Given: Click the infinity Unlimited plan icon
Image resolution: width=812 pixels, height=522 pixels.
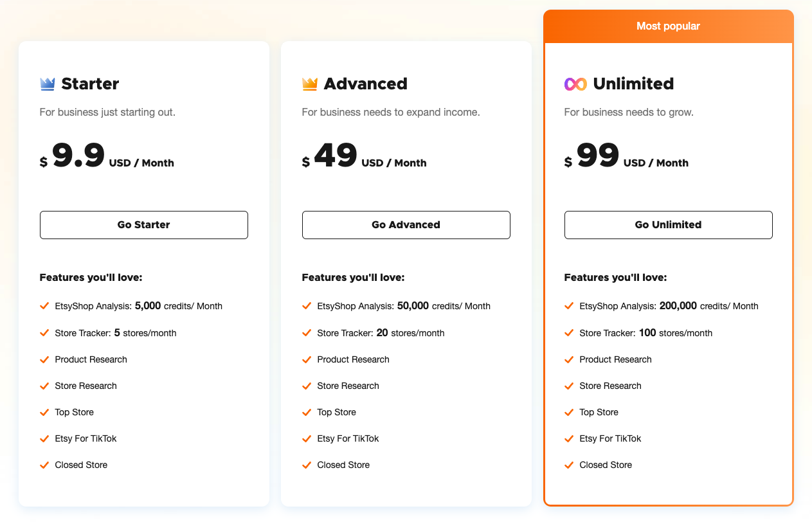Looking at the screenshot, I should click(575, 84).
